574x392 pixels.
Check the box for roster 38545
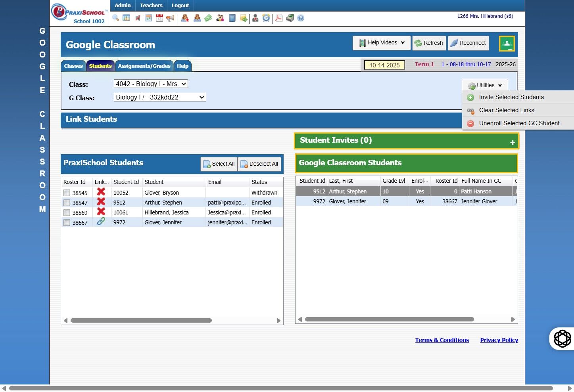tap(67, 193)
